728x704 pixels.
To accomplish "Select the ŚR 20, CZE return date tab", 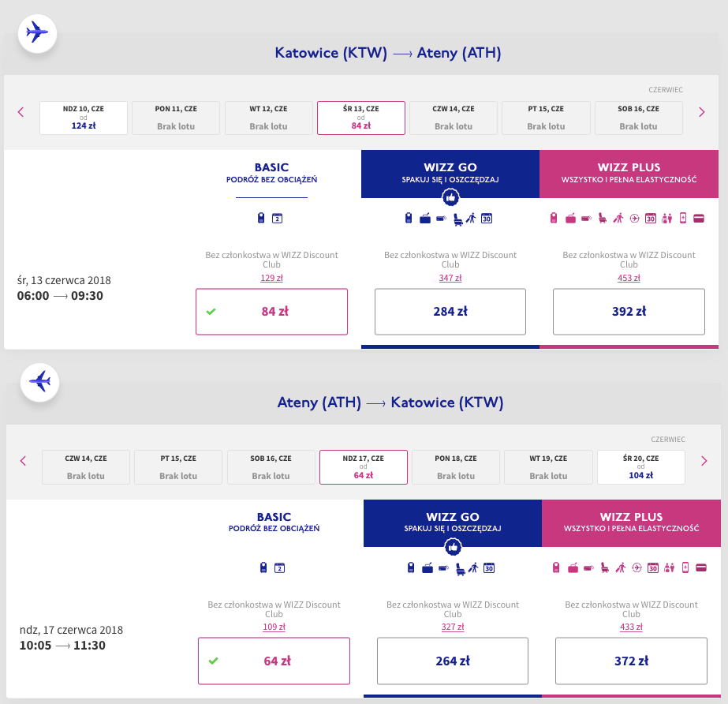I will tap(640, 466).
